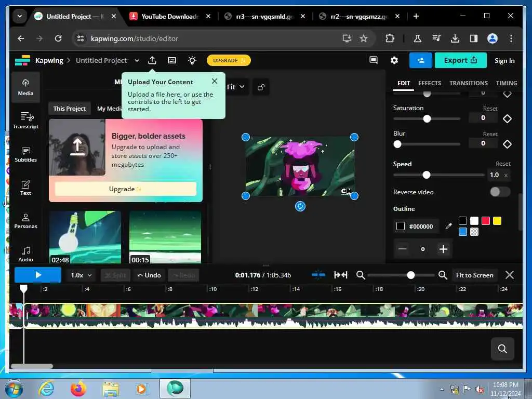Add keyframe for Saturation
532x399 pixels.
[507, 118]
